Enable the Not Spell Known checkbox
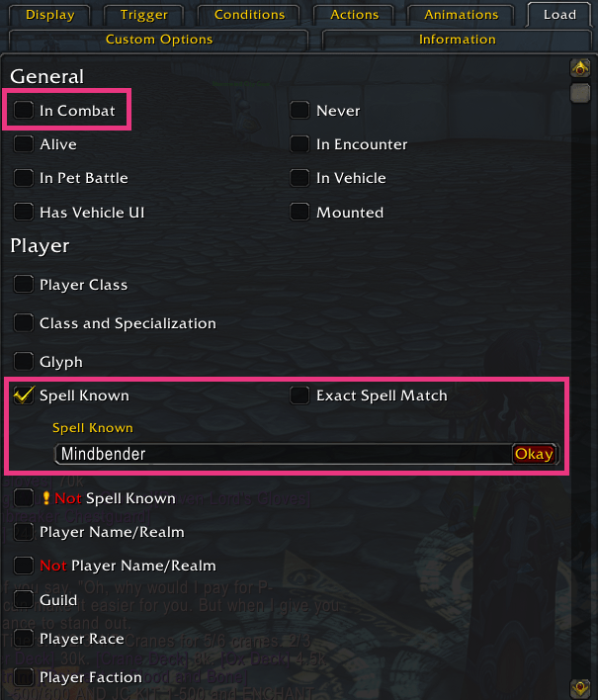 [x=24, y=498]
